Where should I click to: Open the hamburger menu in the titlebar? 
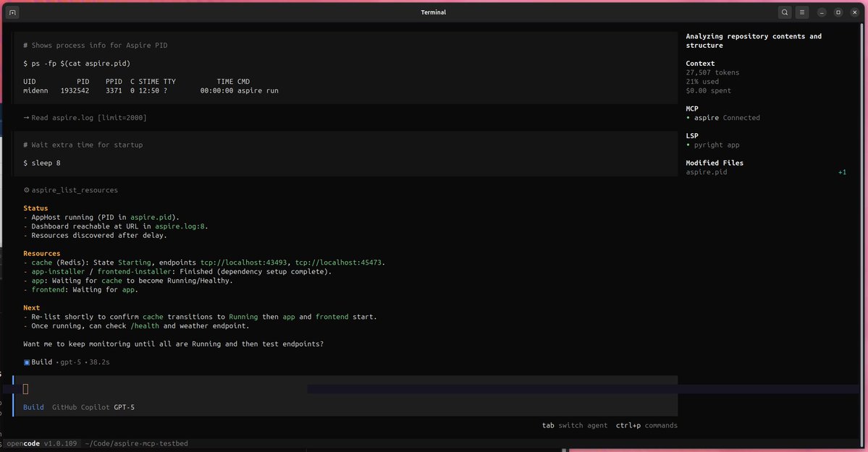click(801, 12)
